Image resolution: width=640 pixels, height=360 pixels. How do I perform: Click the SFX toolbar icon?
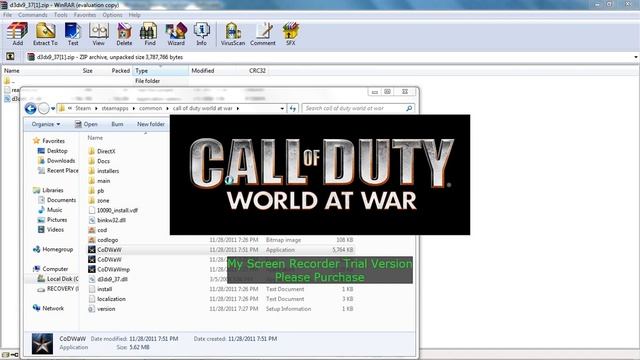[x=290, y=34]
